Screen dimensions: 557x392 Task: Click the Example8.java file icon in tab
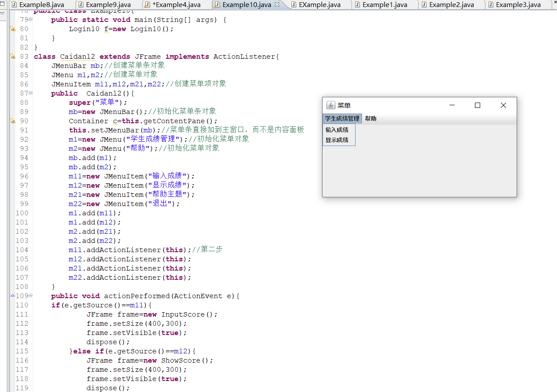point(14,5)
